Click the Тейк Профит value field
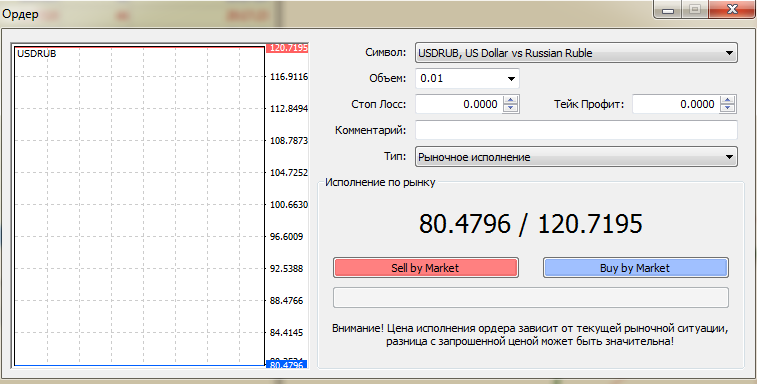757x384 pixels. click(676, 104)
